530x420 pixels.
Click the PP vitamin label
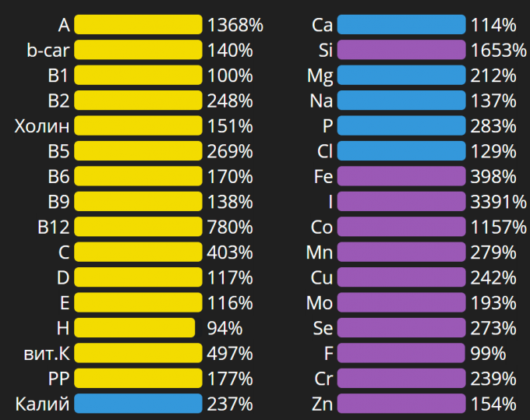(58, 379)
